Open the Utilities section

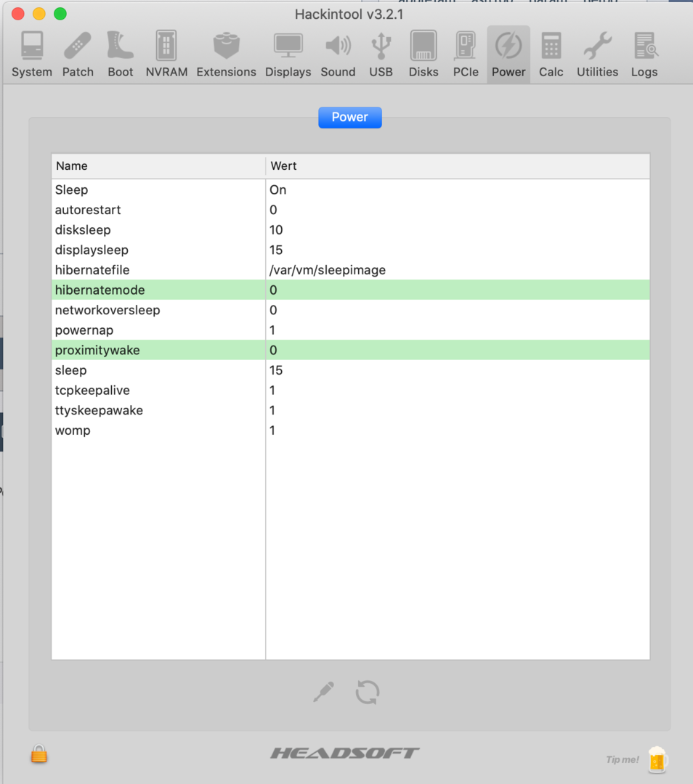pos(597,54)
